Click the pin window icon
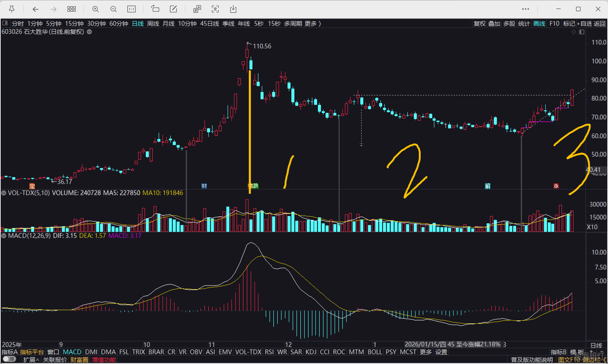 click(11, 9)
